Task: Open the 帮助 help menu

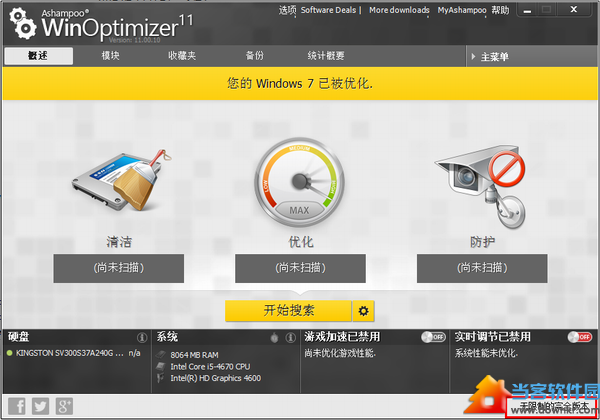Action: click(500, 10)
